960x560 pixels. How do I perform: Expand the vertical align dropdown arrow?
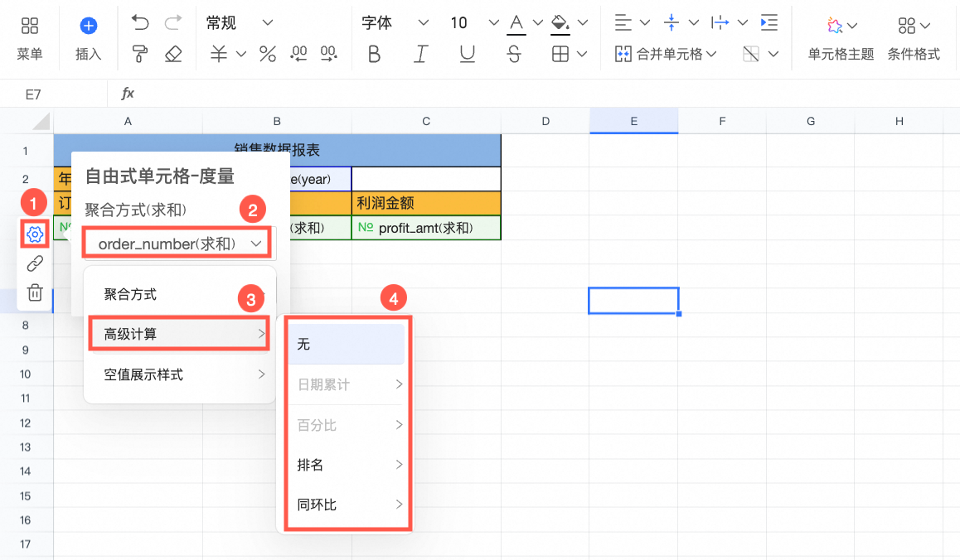coord(694,23)
